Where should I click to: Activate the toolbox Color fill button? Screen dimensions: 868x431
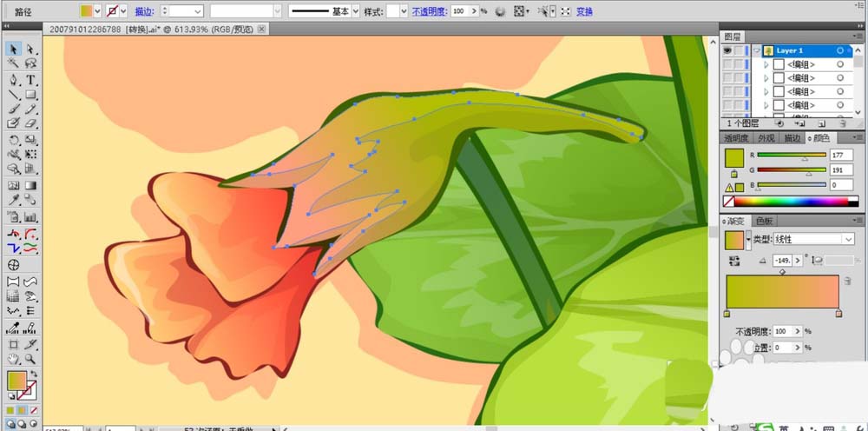(x=11, y=410)
